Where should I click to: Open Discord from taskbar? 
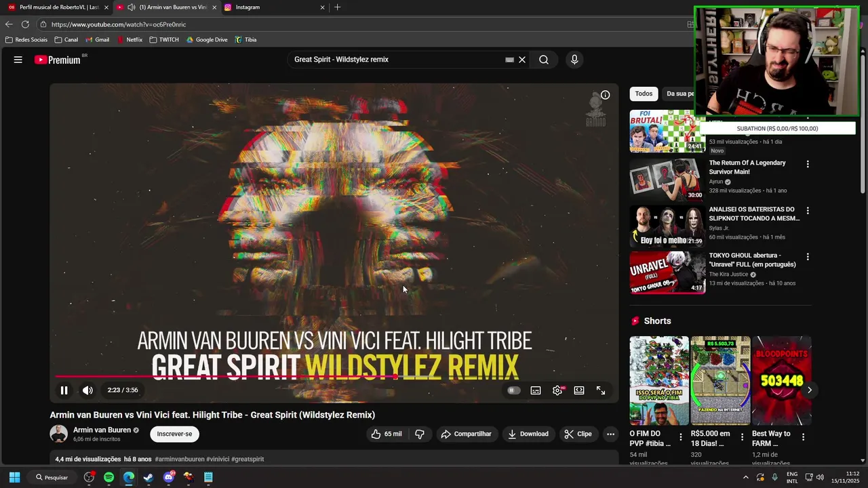click(169, 477)
